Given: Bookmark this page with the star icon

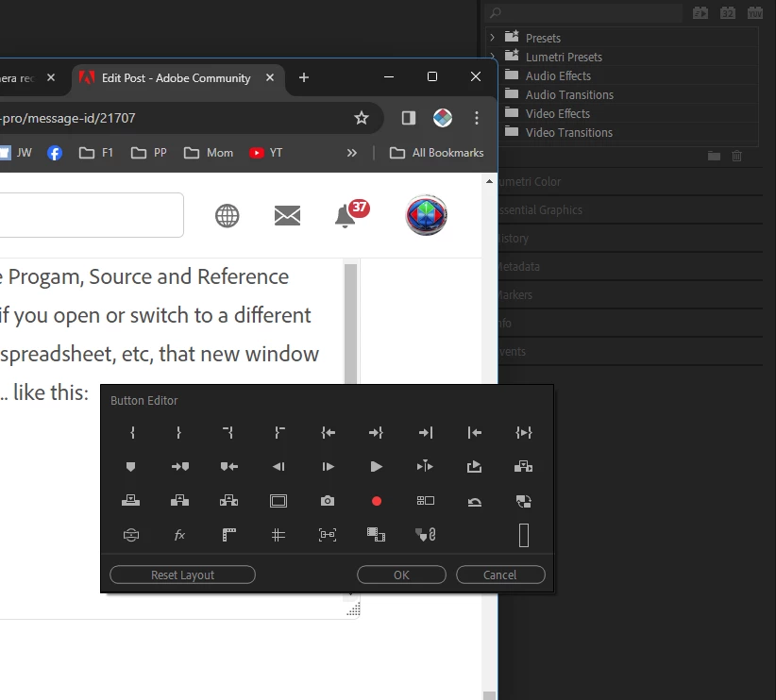Looking at the screenshot, I should (362, 118).
